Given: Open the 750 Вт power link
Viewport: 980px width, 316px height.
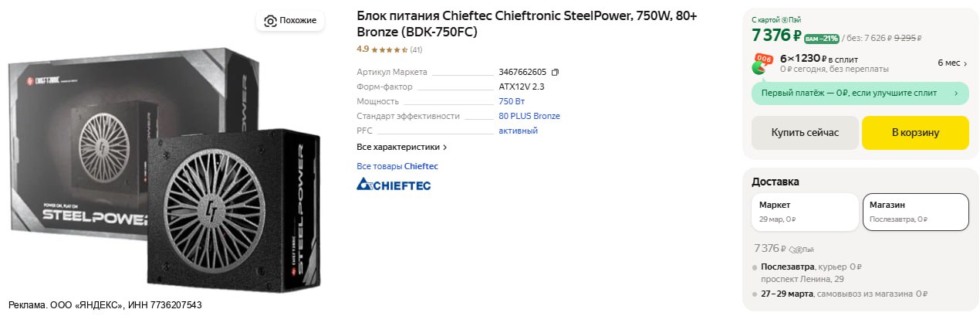Looking at the screenshot, I should click(x=512, y=101).
